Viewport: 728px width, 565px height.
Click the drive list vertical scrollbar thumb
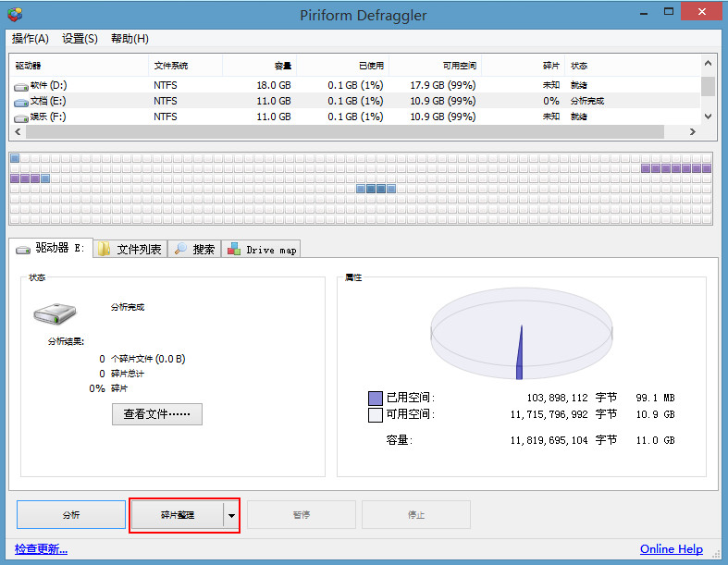[x=708, y=86]
